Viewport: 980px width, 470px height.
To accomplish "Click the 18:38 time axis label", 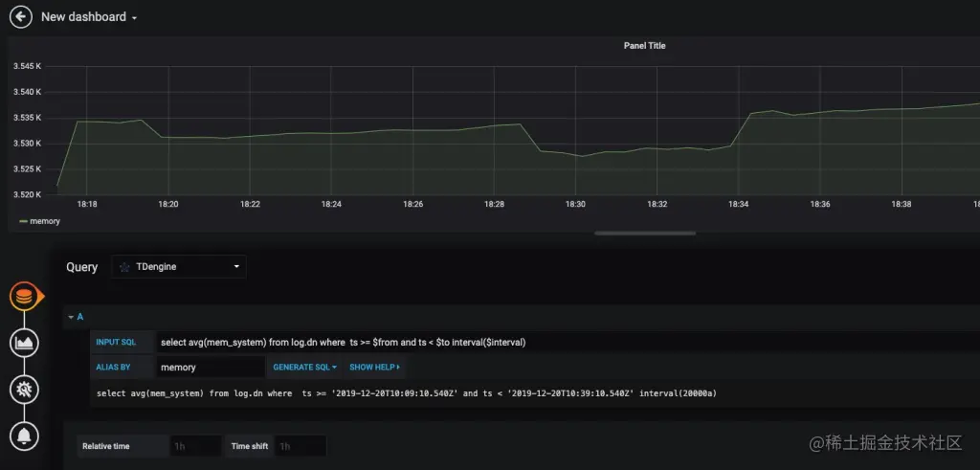I will pos(902,204).
